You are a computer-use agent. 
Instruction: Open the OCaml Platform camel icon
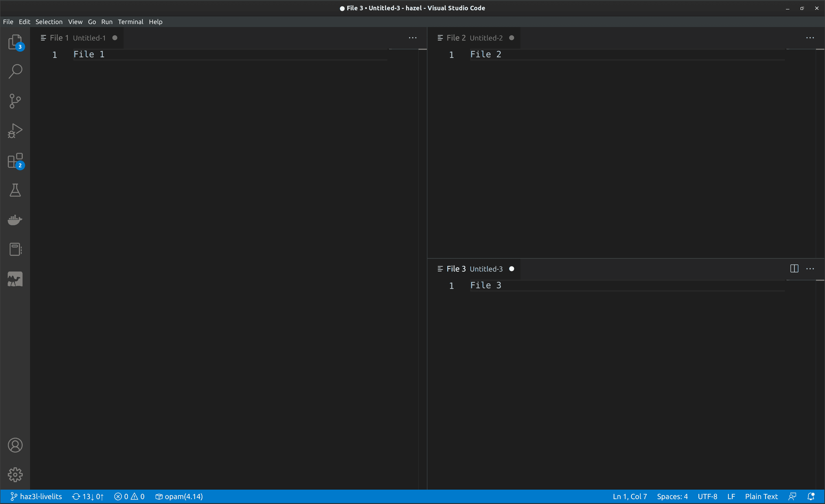coord(15,279)
